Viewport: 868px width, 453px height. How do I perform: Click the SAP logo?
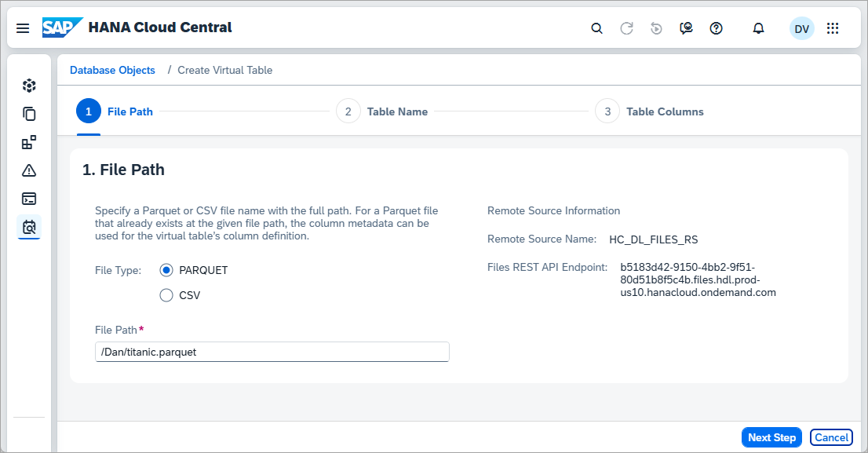pos(62,27)
